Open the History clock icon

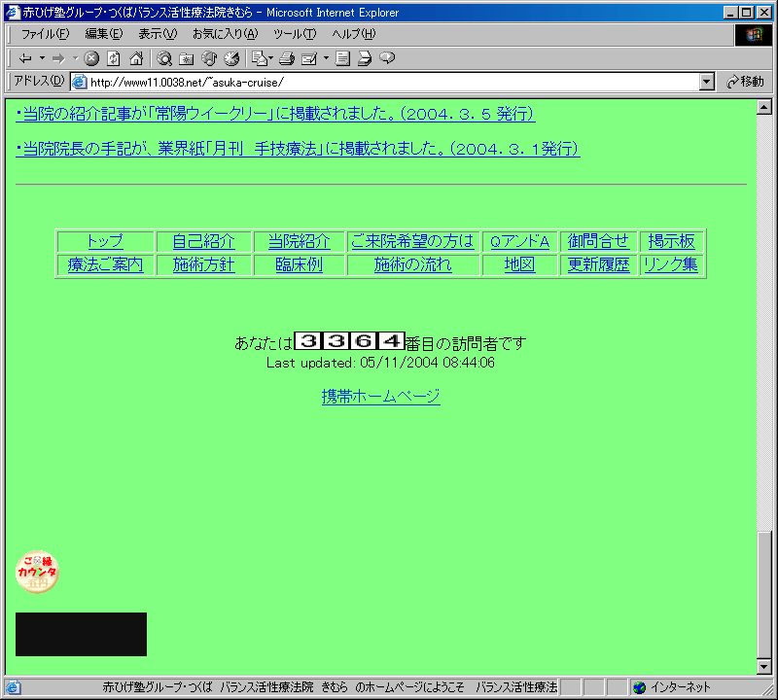click(231, 58)
